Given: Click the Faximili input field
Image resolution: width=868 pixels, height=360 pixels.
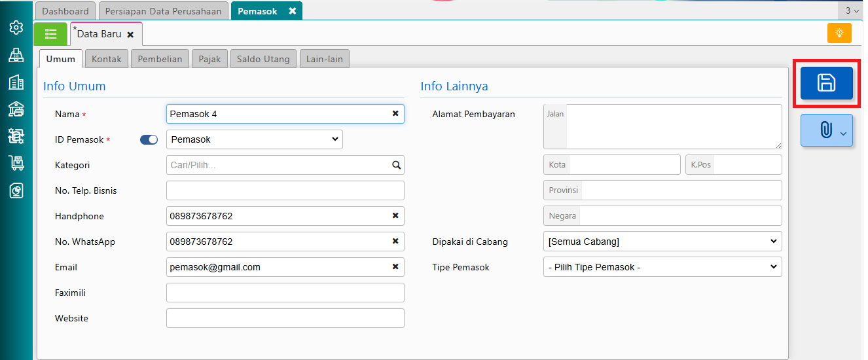Looking at the screenshot, I should 285,293.
